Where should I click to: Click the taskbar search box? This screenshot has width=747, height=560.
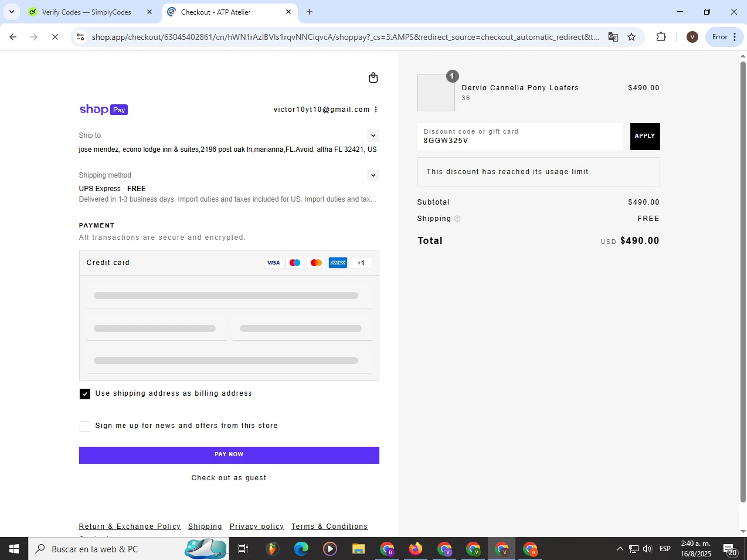[128, 549]
